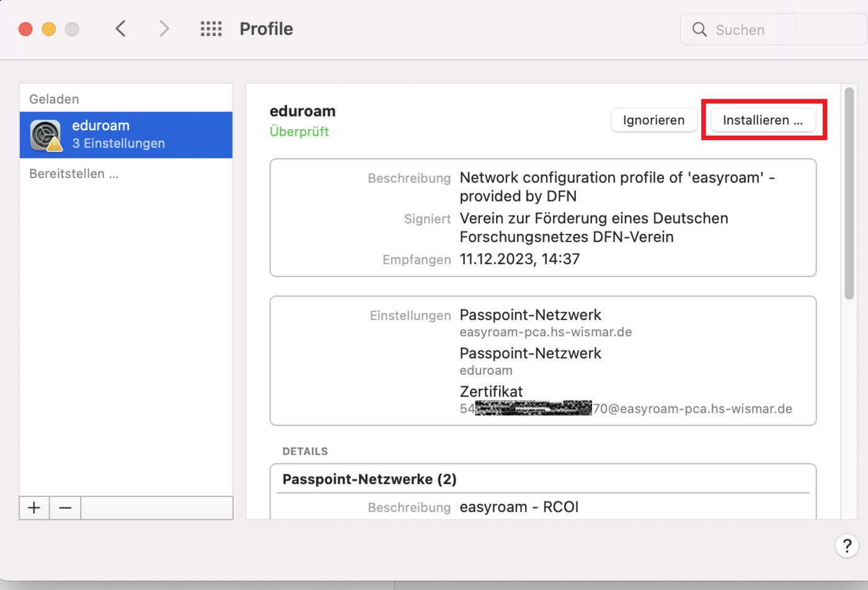The height and width of the screenshot is (590, 868).
Task: Click the Empfangen label
Action: click(417, 260)
